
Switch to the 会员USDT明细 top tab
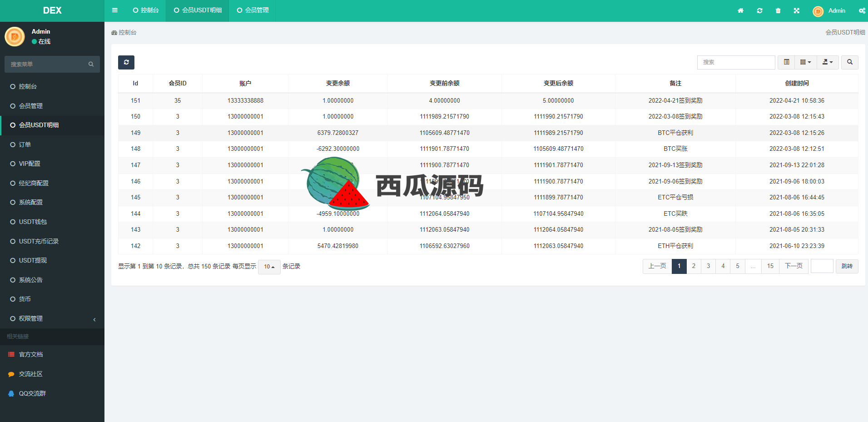[x=198, y=10]
